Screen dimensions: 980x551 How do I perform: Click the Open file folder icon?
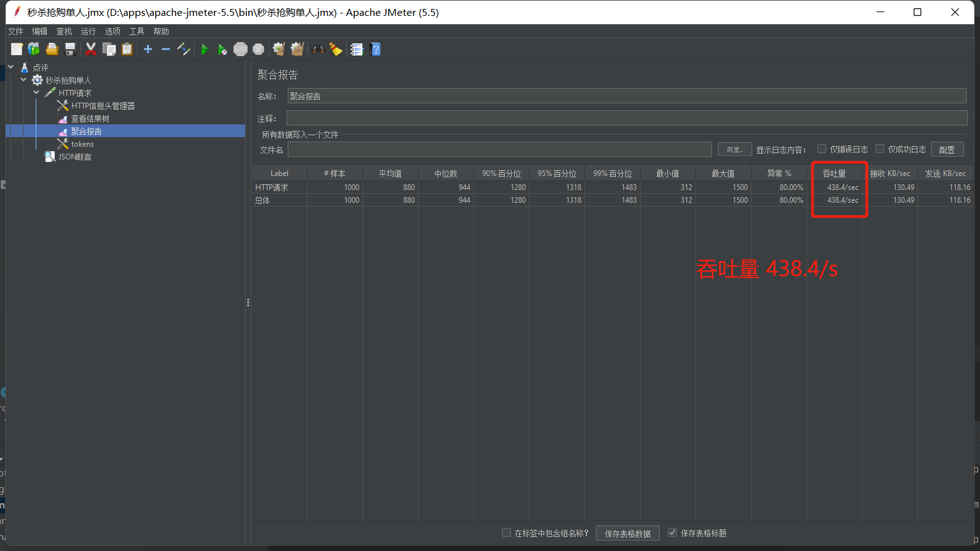tap(52, 49)
